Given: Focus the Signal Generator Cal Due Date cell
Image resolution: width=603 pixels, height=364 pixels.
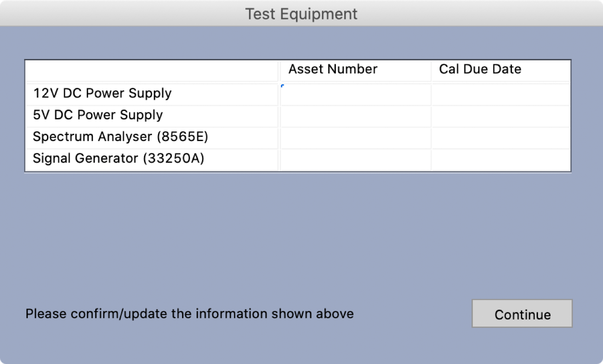Looking at the screenshot, I should [500, 160].
